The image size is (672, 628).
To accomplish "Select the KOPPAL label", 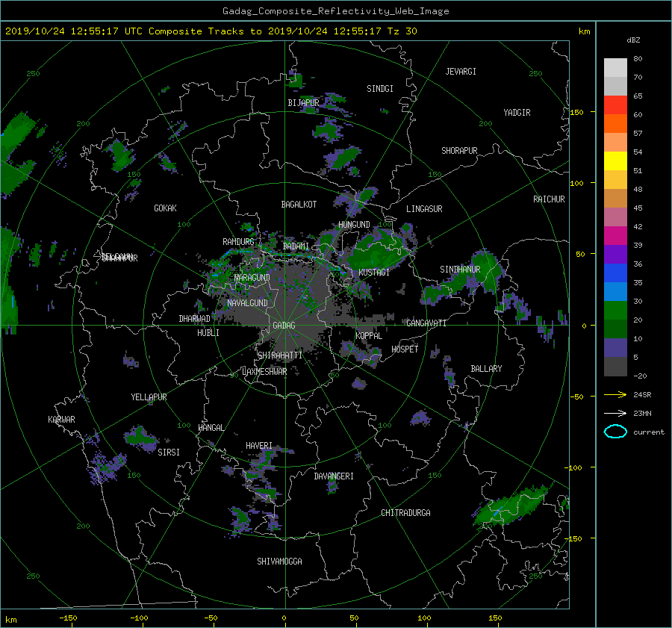I will click(x=369, y=336).
